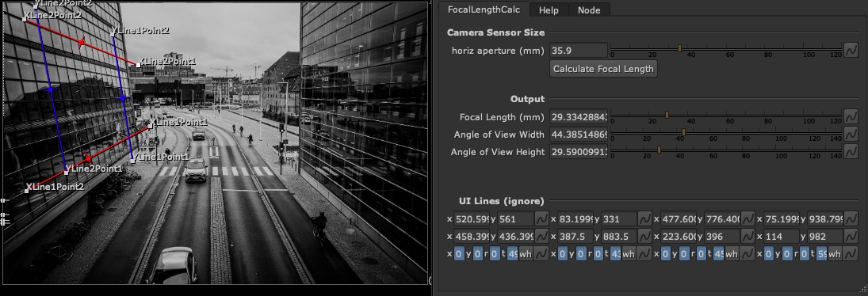The image size is (868, 296).
Task: Click the Calculate Focal Length button
Action: [x=603, y=69]
